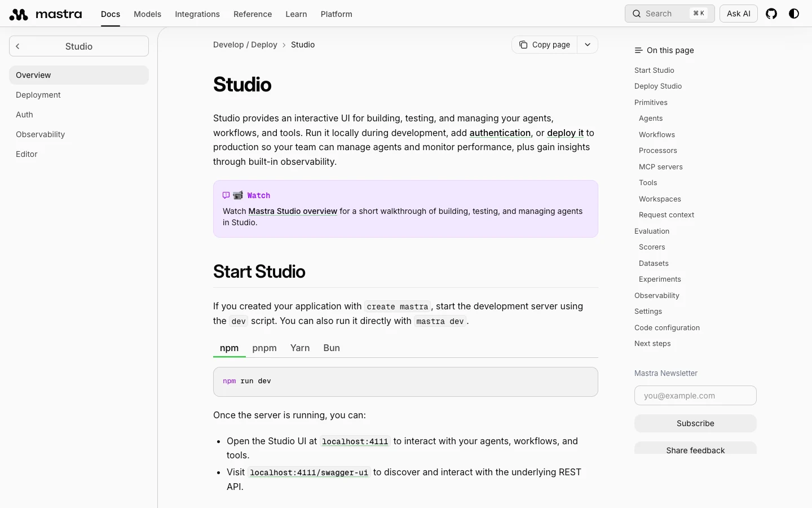Jump to Deploy Studio section
Viewport: 812px width, 508px height.
coord(658,86)
